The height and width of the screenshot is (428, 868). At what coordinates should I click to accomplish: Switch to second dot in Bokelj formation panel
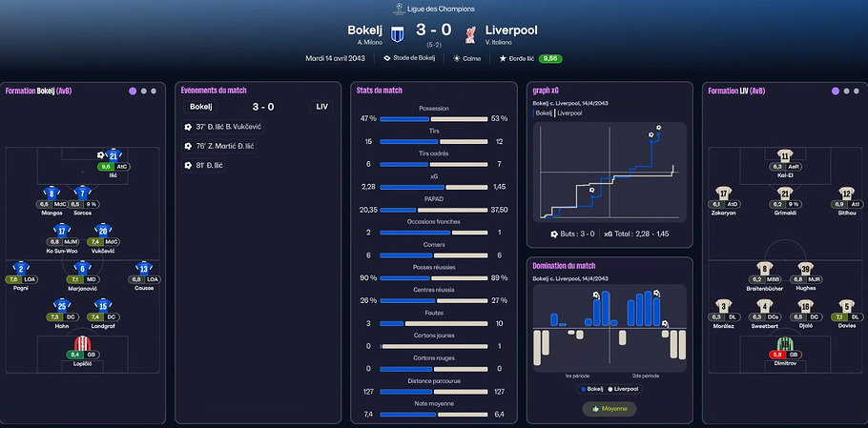[x=144, y=92]
